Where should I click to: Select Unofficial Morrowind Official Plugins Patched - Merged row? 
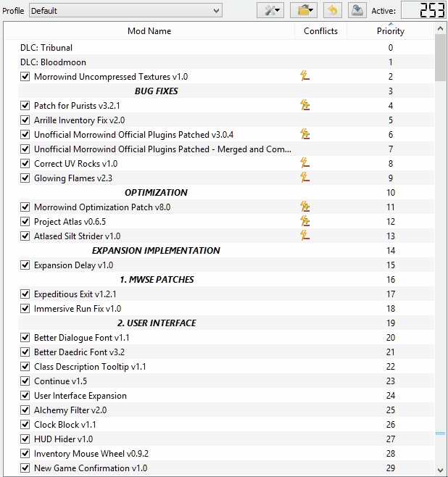(x=226, y=149)
